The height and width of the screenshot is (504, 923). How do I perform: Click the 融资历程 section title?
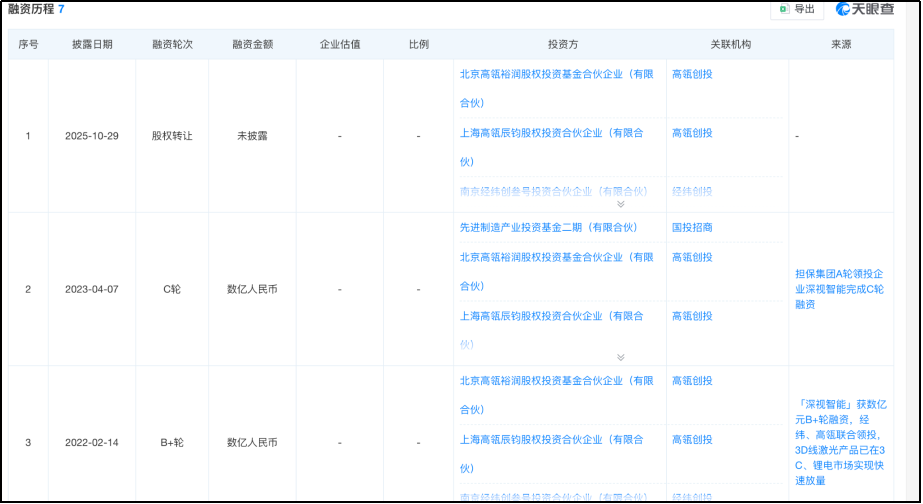click(30, 9)
